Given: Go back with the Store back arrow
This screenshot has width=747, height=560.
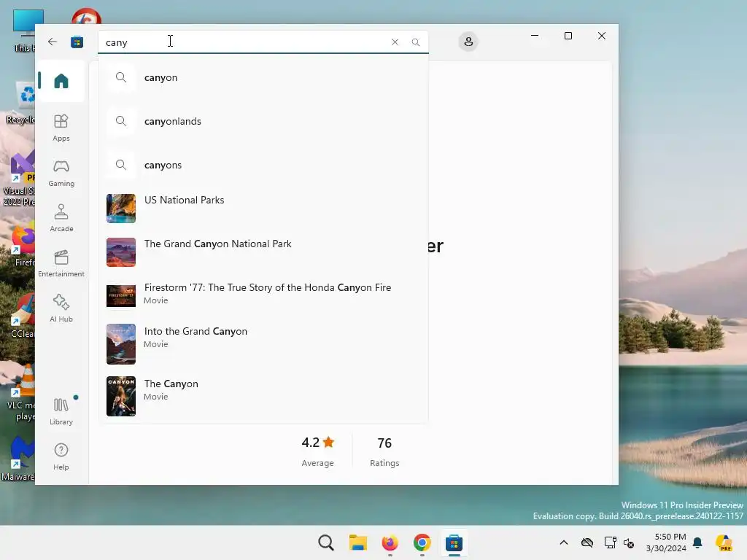Looking at the screenshot, I should [x=53, y=42].
